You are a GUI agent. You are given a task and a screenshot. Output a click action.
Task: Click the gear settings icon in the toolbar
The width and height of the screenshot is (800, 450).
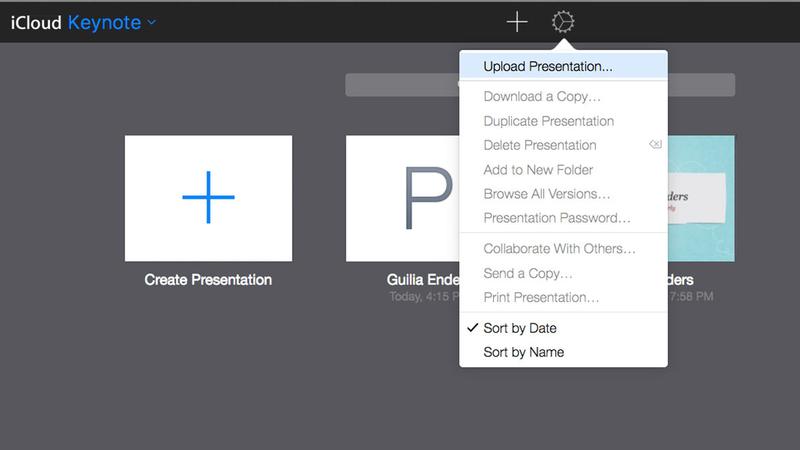[x=563, y=22]
